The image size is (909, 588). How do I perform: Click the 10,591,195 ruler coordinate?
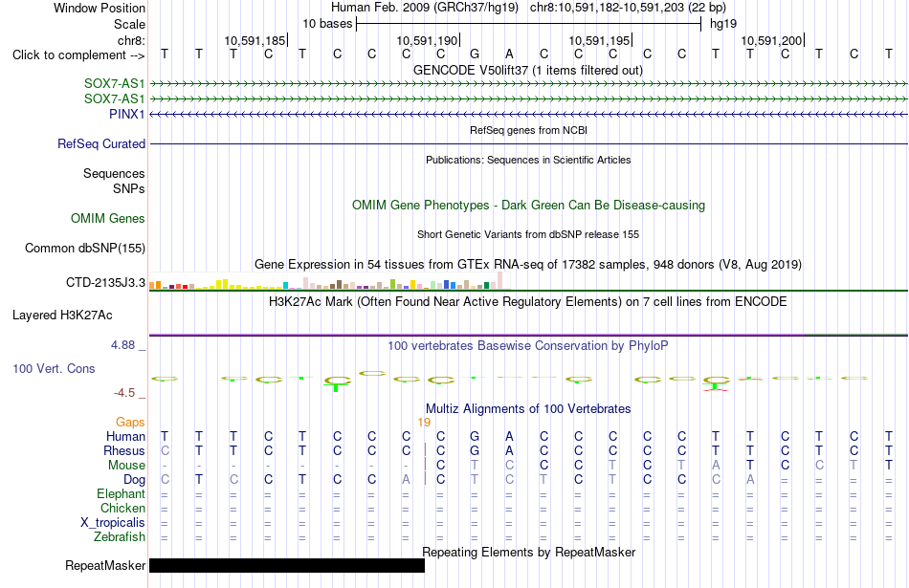pos(599,40)
